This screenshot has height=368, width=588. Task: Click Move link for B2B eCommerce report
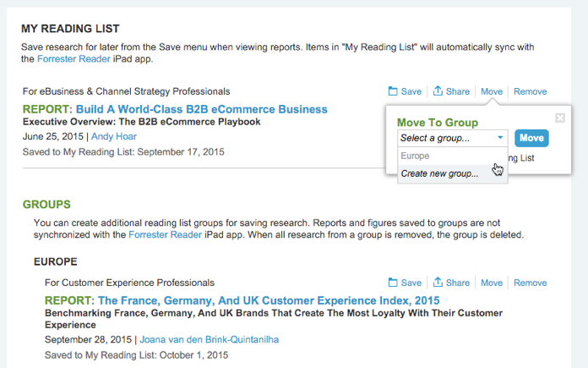pyautogui.click(x=491, y=91)
